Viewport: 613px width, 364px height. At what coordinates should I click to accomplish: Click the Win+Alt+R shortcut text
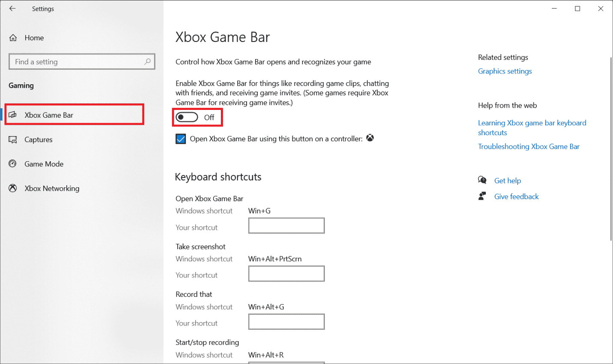pos(266,355)
